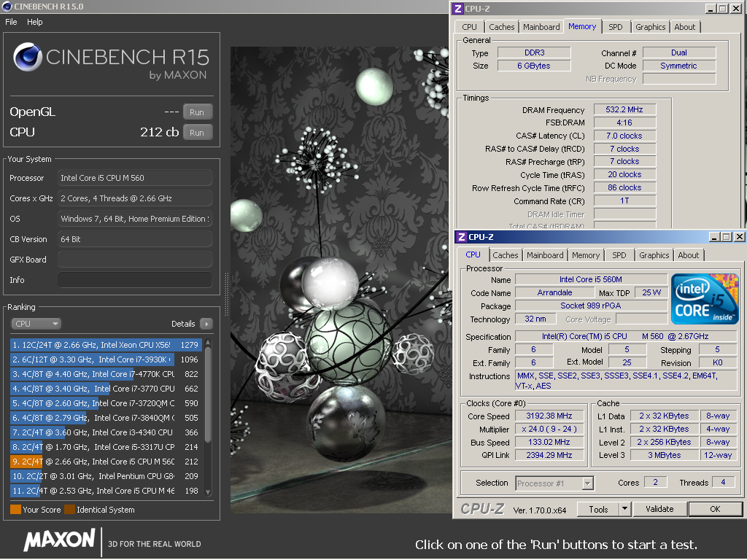Open the Tools dropdown arrow in CPU-Z
747x560 pixels.
click(x=624, y=510)
